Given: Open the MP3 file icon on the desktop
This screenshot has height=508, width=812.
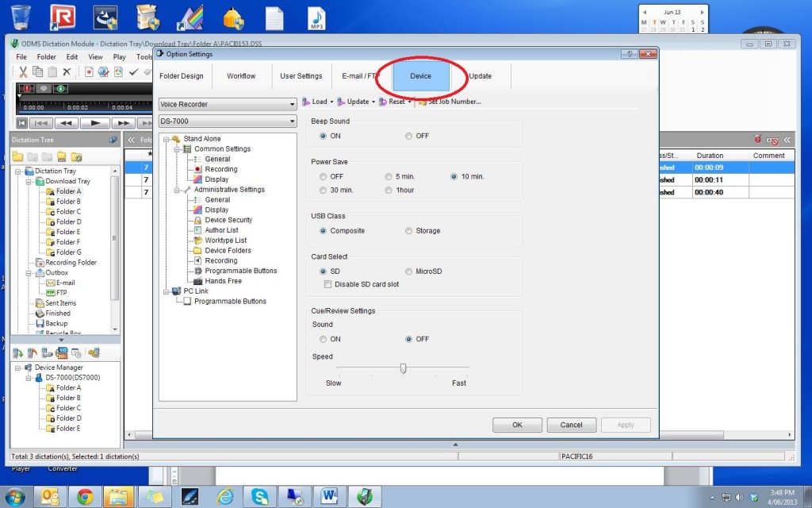Looking at the screenshot, I should (316, 18).
